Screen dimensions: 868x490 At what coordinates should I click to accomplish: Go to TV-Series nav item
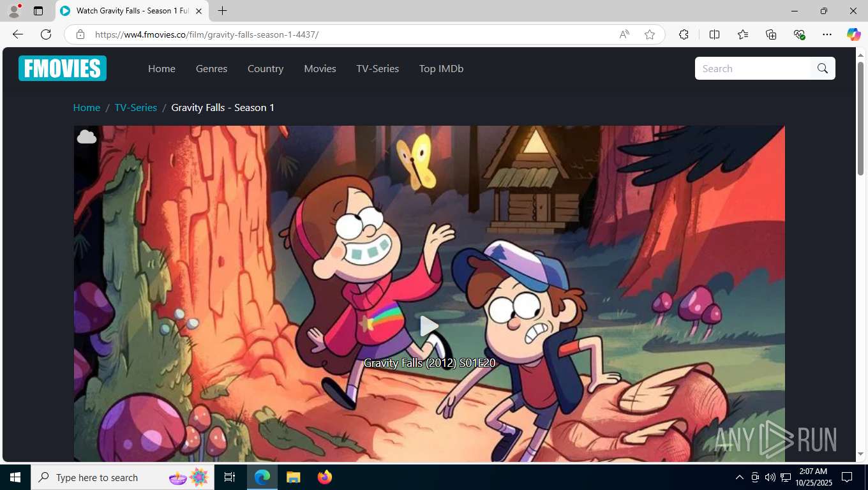[x=377, y=68]
